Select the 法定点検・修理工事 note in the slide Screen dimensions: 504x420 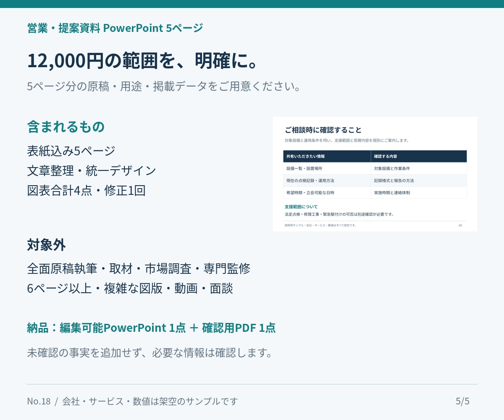point(339,214)
